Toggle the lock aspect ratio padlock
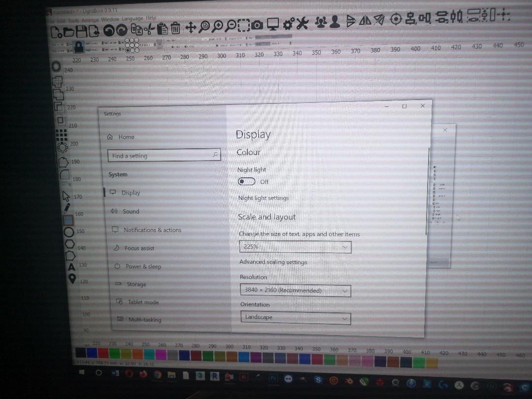 (x=79, y=46)
